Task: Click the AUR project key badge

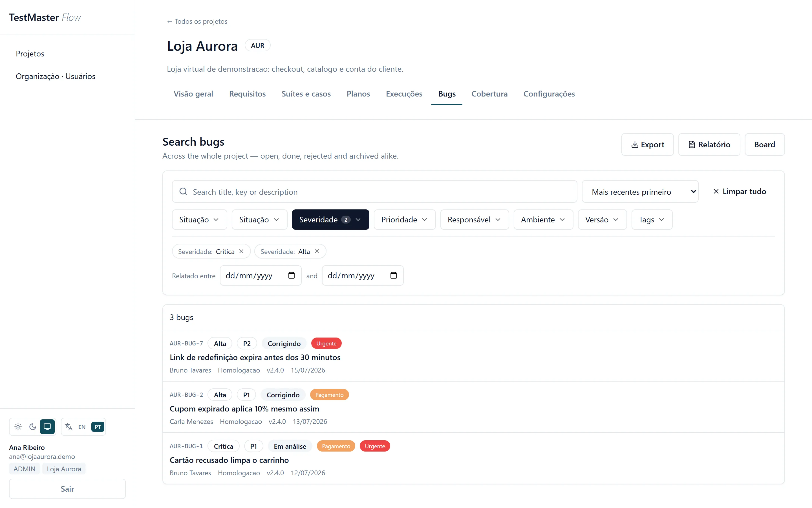Action: point(257,45)
